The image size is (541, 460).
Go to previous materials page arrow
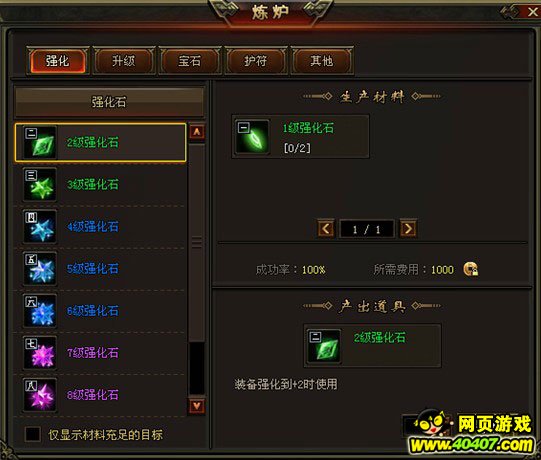coord(326,228)
